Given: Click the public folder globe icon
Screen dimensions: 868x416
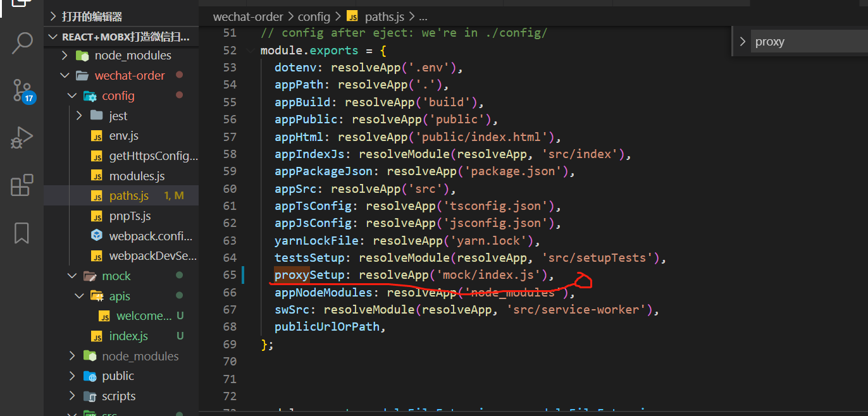Looking at the screenshot, I should click(90, 376).
